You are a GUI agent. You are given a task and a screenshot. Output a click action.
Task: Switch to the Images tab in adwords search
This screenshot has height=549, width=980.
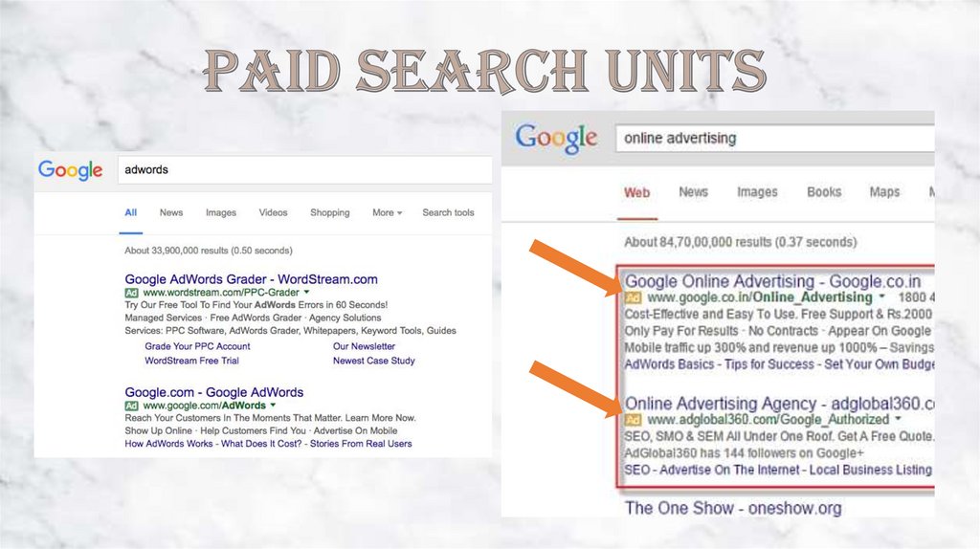click(220, 212)
